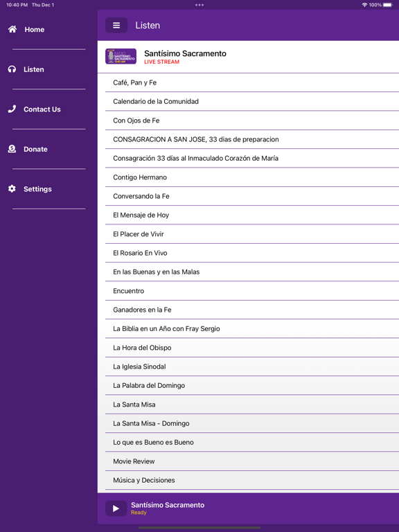Screen dimensions: 399x532
Task: Open CONSAGRACION A SAN JOSE program
Action: 252,139
